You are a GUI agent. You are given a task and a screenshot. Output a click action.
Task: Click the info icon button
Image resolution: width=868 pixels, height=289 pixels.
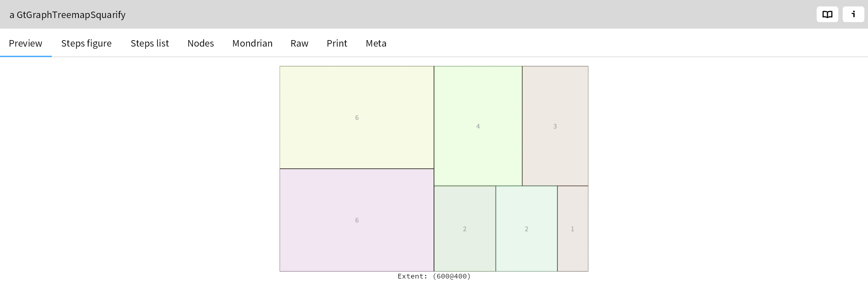pyautogui.click(x=853, y=14)
